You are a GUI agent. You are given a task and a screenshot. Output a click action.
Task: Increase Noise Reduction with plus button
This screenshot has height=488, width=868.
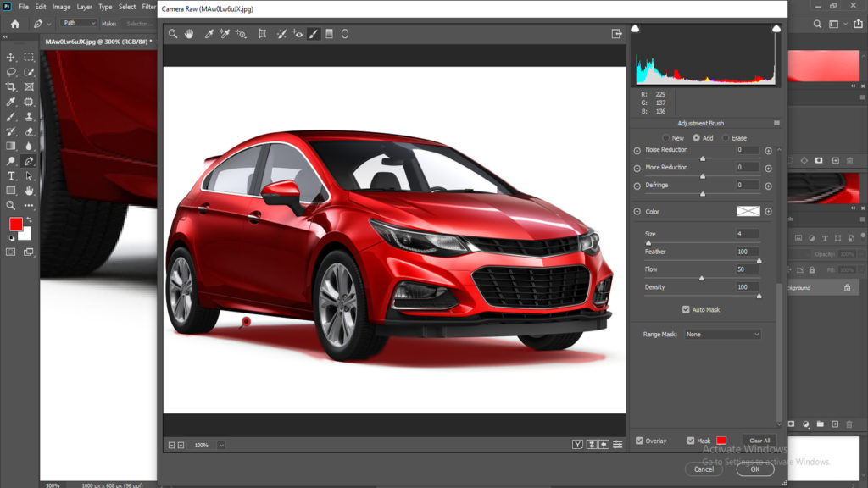point(768,151)
